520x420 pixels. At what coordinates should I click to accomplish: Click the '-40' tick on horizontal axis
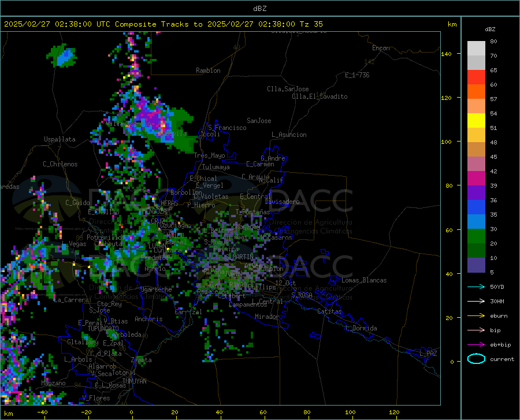(x=42, y=412)
